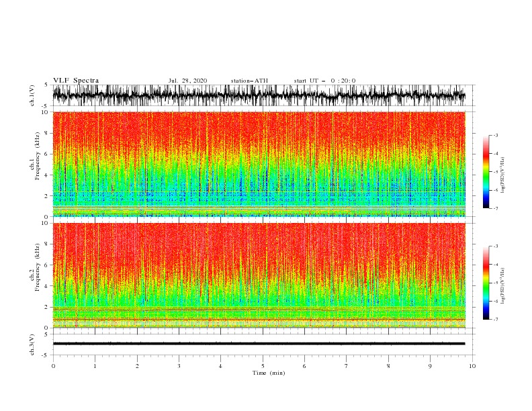Image resolution: width=532 pixels, height=411 pixels.
Task: Click the log(PSD) unit label beside ch.1 color bar
Action: [503, 175]
